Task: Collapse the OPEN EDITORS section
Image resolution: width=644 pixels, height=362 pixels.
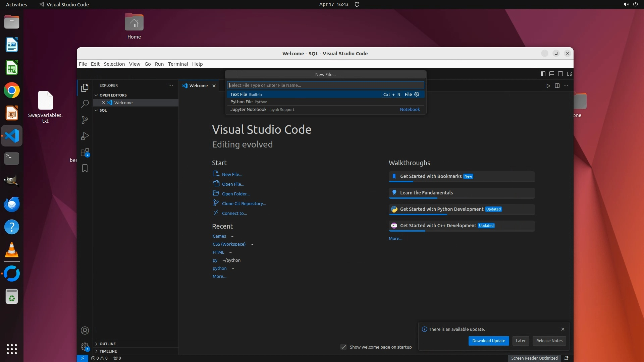Action: click(113, 95)
